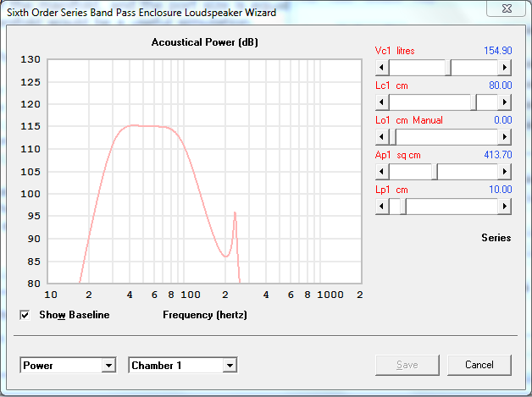Viewport: 532px width, 397px height.
Task: Click the Lp1 cm label
Action: point(391,190)
